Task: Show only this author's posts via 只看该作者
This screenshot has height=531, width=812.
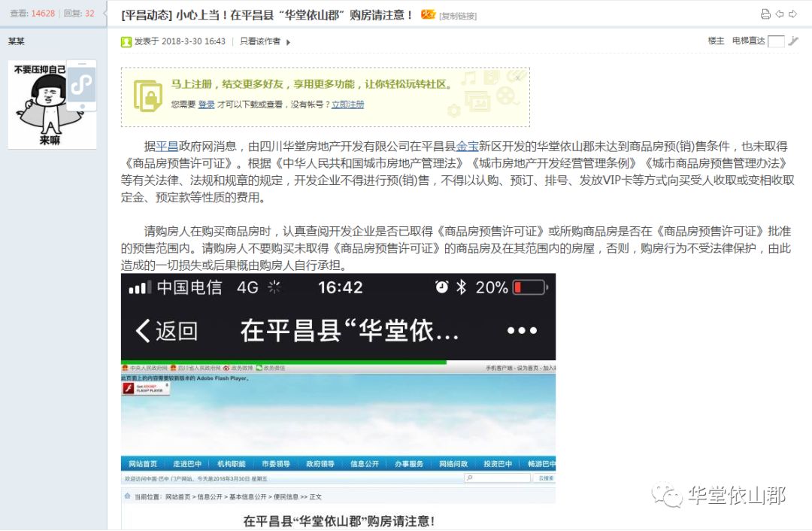Action: click(x=260, y=41)
